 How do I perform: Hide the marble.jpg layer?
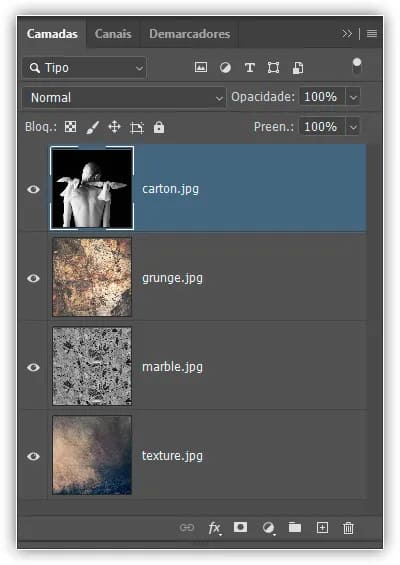[34, 367]
